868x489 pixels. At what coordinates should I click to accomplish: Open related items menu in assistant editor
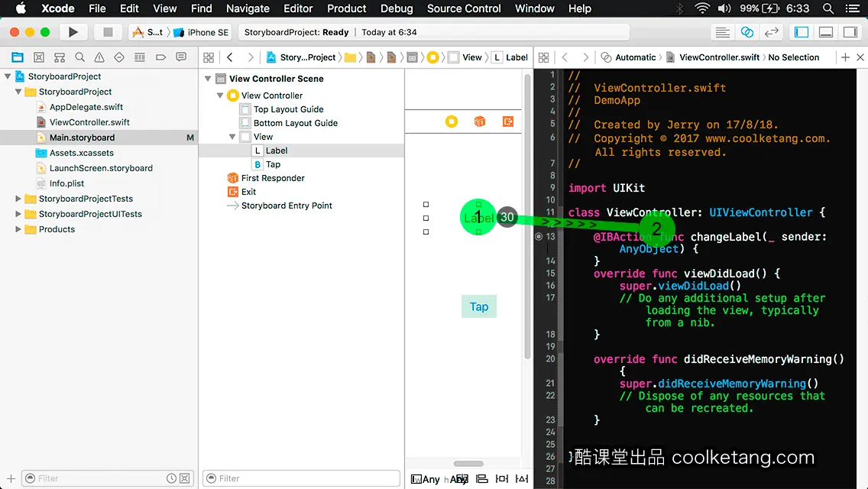543,57
